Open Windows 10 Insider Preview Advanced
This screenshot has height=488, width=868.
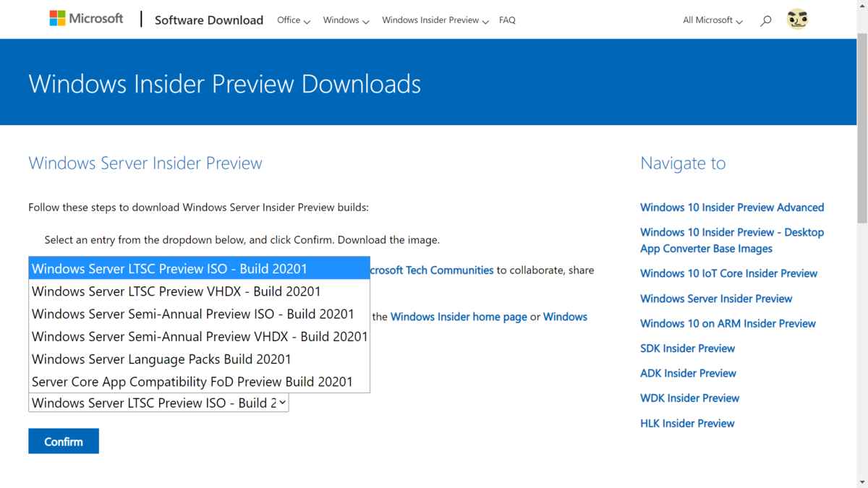732,207
